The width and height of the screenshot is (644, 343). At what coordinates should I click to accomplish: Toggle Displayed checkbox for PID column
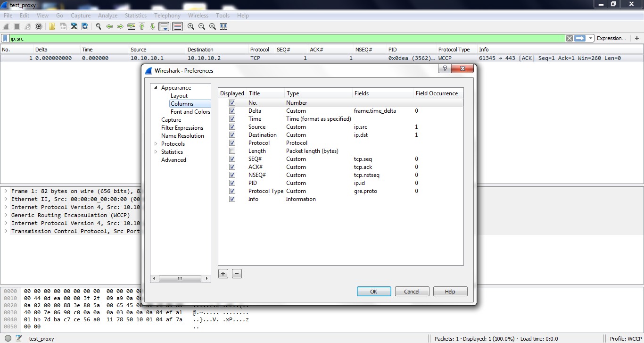(x=232, y=183)
